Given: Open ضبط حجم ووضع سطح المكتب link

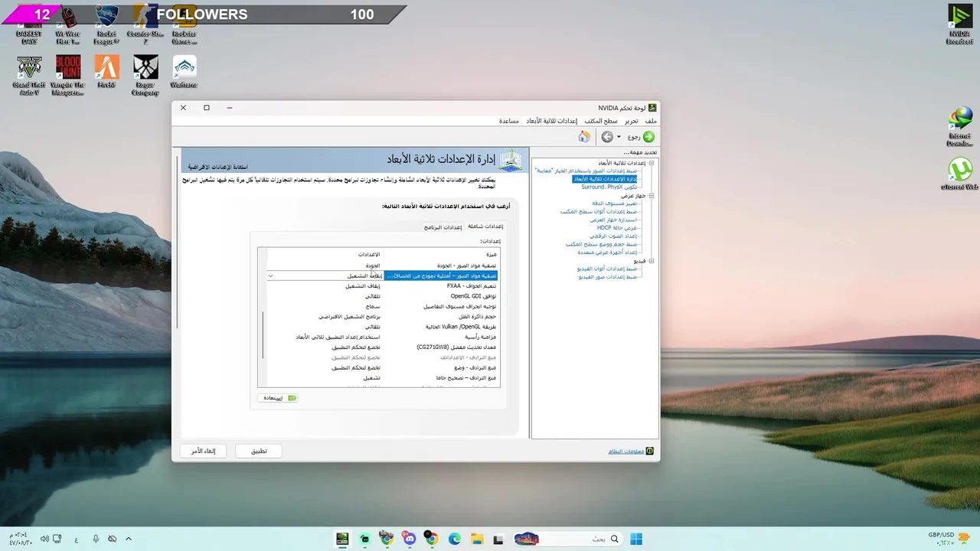Looking at the screenshot, I should (601, 244).
